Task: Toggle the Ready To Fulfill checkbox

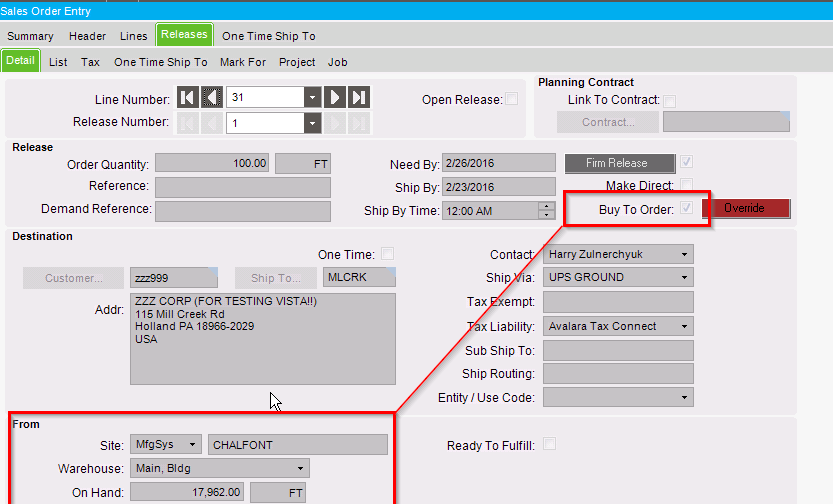Action: (x=550, y=443)
